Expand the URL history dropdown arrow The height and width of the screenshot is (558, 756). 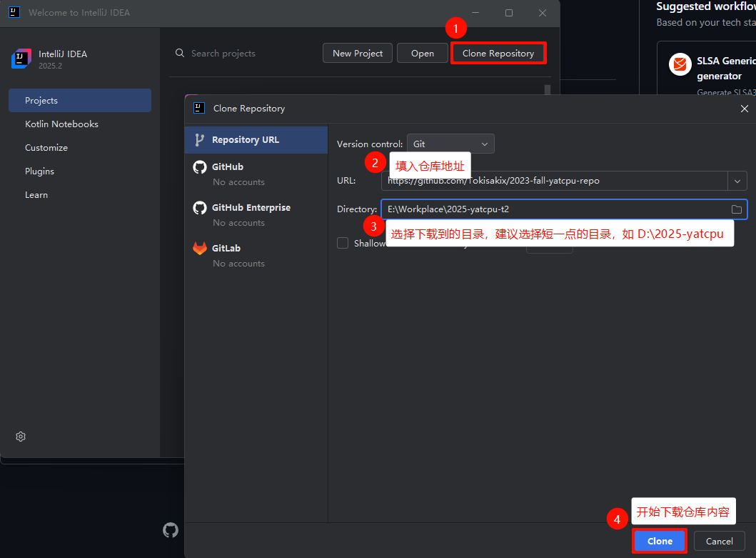click(737, 181)
